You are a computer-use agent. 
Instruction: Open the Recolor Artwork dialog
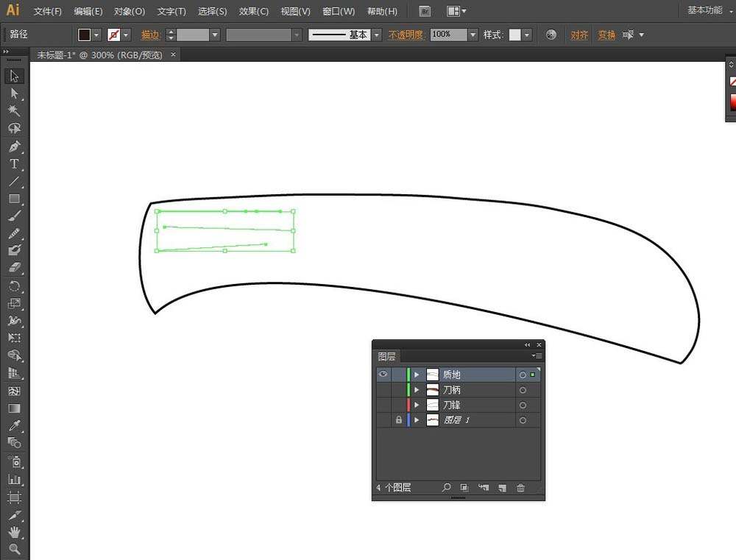coord(551,35)
